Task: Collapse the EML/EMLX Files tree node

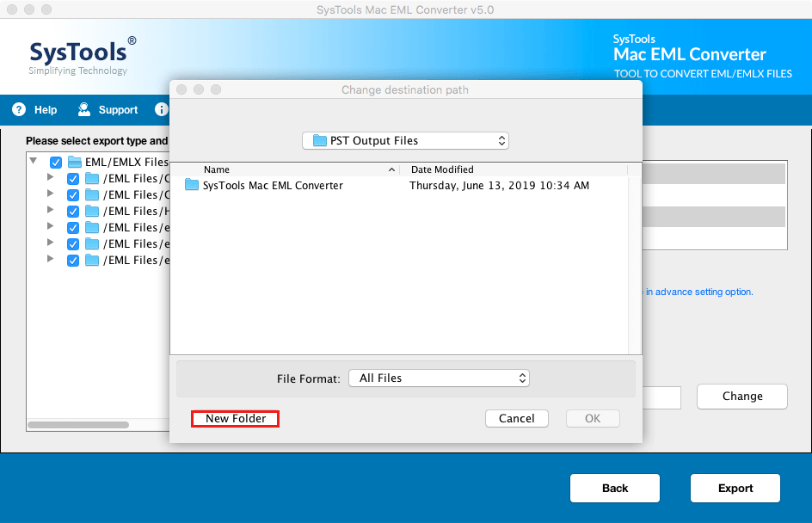Action: 34,161
